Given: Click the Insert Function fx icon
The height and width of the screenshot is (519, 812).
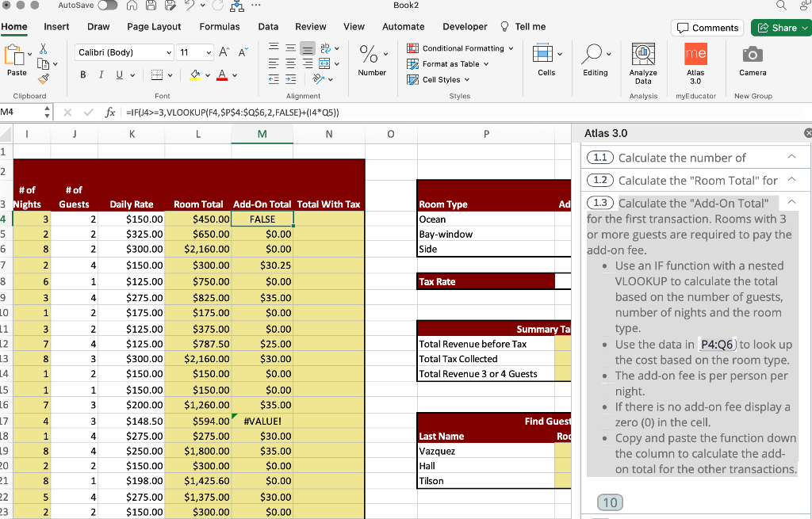Looking at the screenshot, I should point(111,112).
